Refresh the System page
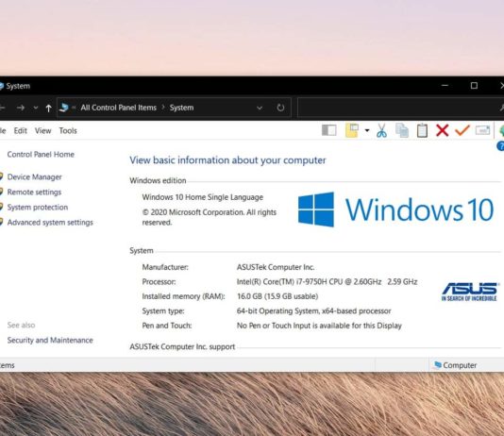 (280, 108)
